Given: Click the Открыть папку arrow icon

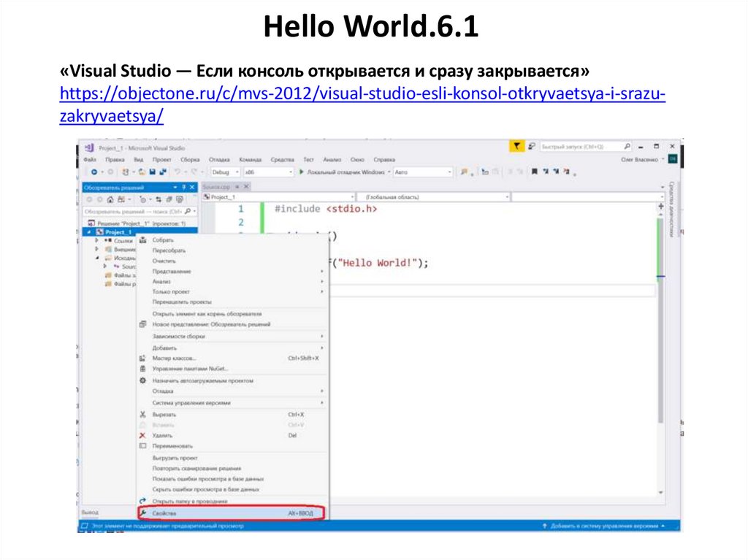Looking at the screenshot, I should (x=142, y=501).
